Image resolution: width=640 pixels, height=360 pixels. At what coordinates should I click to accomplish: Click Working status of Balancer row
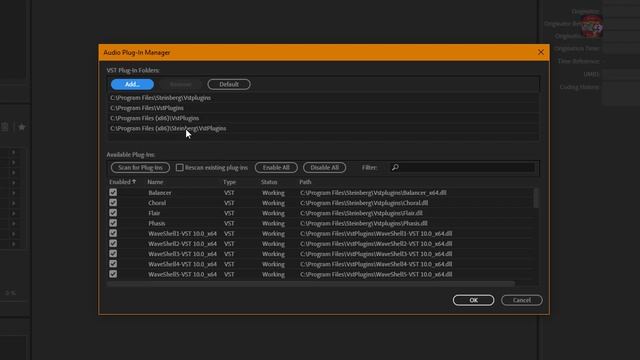(273, 193)
